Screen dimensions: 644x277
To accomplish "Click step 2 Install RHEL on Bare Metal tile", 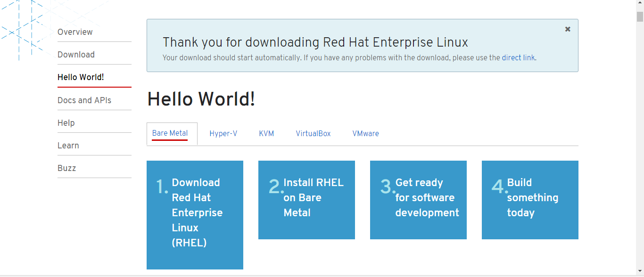I will click(x=306, y=200).
